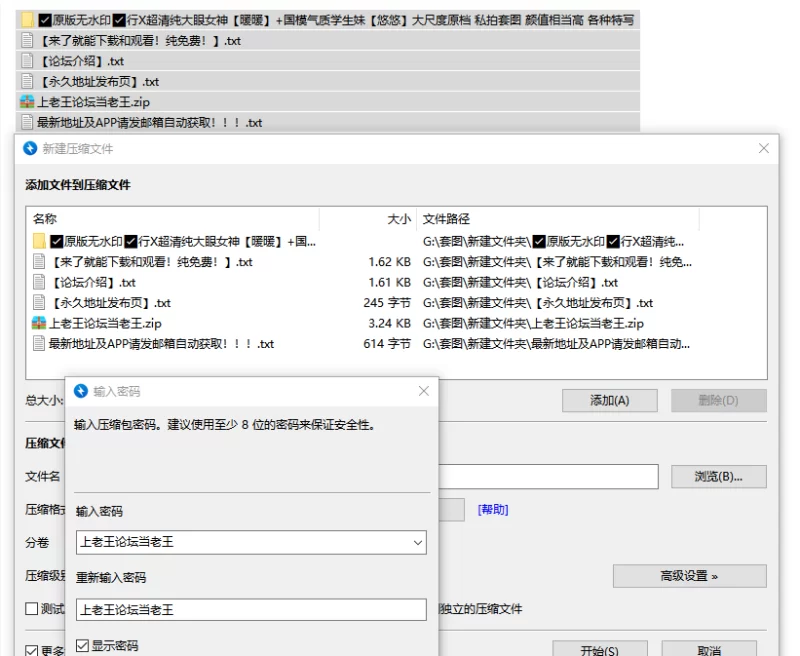800x656 pixels.
Task: Click the text file icon beside 【论坛介绍】.txt in dialog
Action: [x=39, y=282]
